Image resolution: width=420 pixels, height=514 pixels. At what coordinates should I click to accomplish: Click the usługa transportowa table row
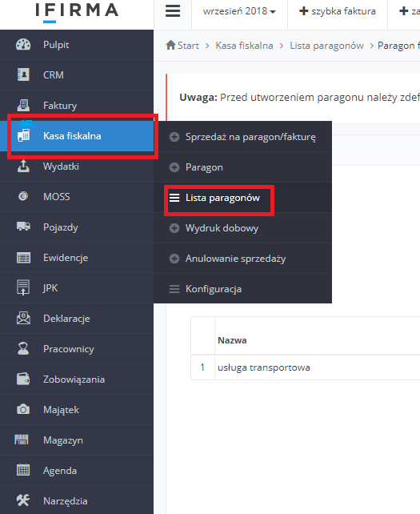[x=306, y=367]
